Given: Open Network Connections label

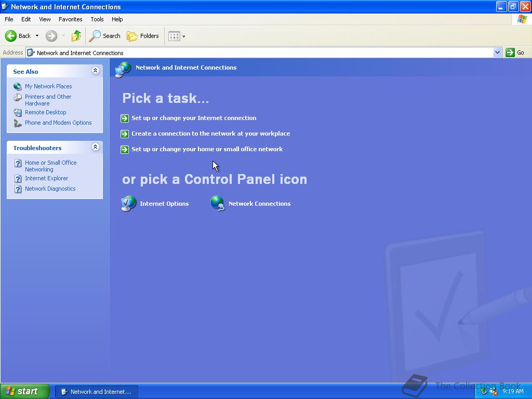Looking at the screenshot, I should pyautogui.click(x=260, y=204).
